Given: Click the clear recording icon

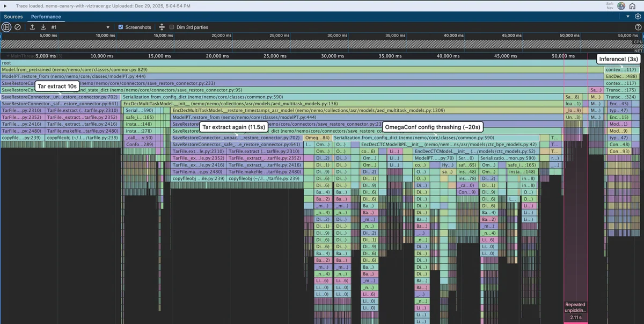Looking at the screenshot, I should 18,27.
